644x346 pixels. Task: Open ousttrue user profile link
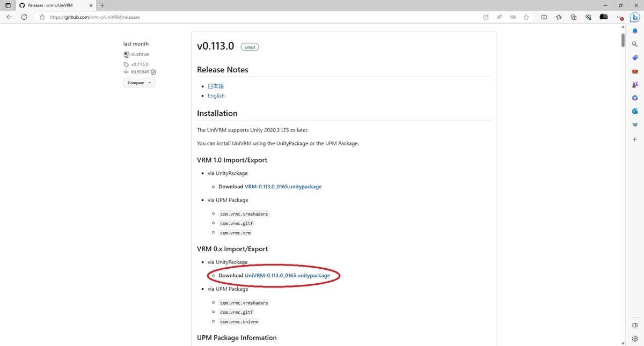pyautogui.click(x=140, y=54)
